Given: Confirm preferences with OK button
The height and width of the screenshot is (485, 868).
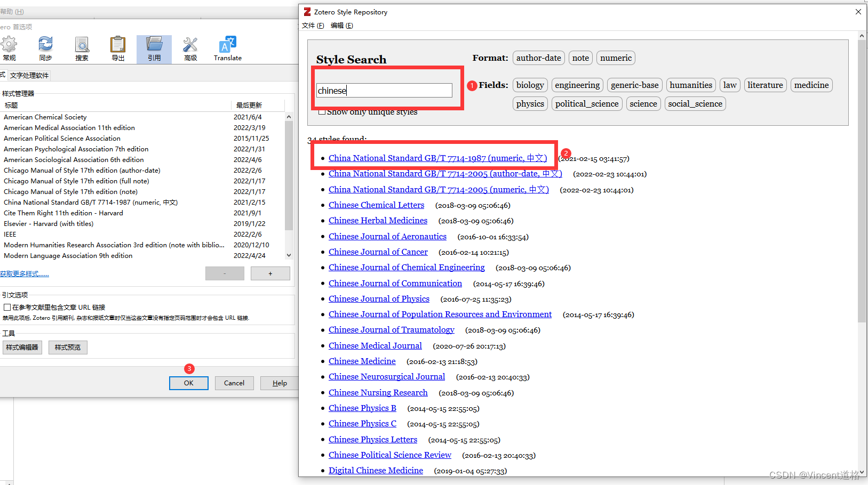Looking at the screenshot, I should pyautogui.click(x=189, y=383).
